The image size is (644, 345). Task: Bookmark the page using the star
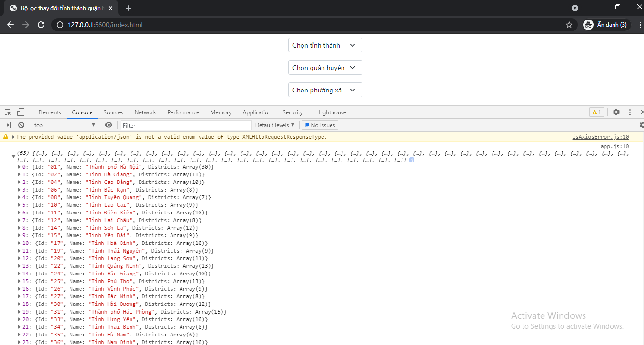click(x=569, y=24)
